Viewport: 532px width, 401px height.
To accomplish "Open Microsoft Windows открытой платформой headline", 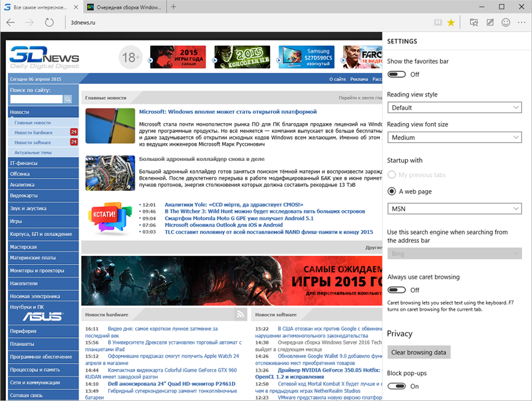I will [227, 112].
